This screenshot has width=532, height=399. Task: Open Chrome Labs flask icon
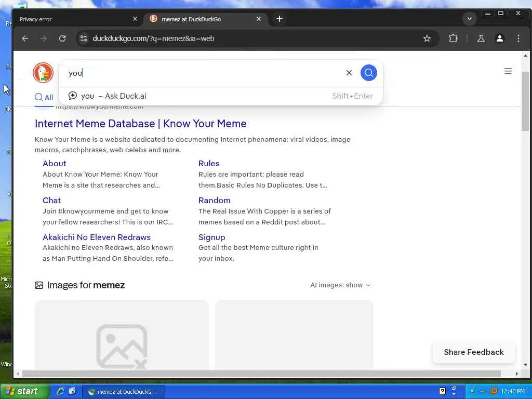(481, 38)
